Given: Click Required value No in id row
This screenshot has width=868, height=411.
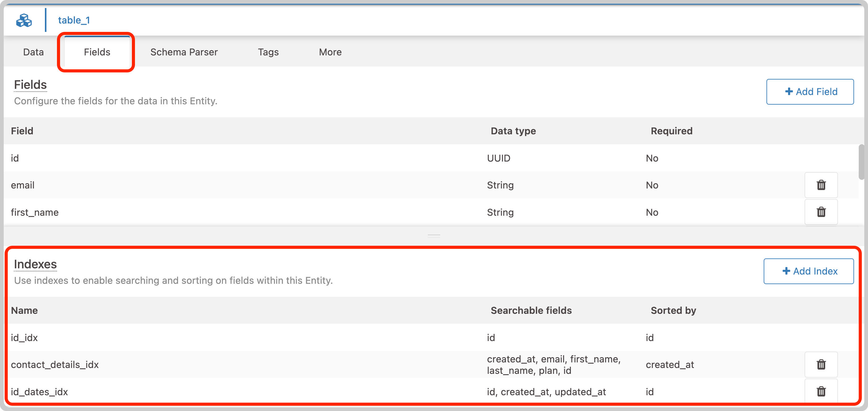Looking at the screenshot, I should tap(652, 158).
